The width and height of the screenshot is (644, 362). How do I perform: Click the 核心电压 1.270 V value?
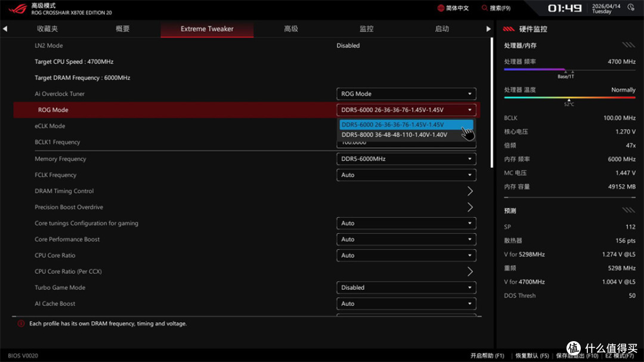[x=626, y=132]
